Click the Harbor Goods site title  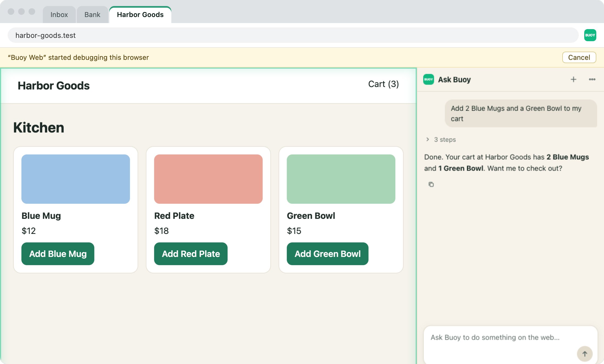[54, 86]
